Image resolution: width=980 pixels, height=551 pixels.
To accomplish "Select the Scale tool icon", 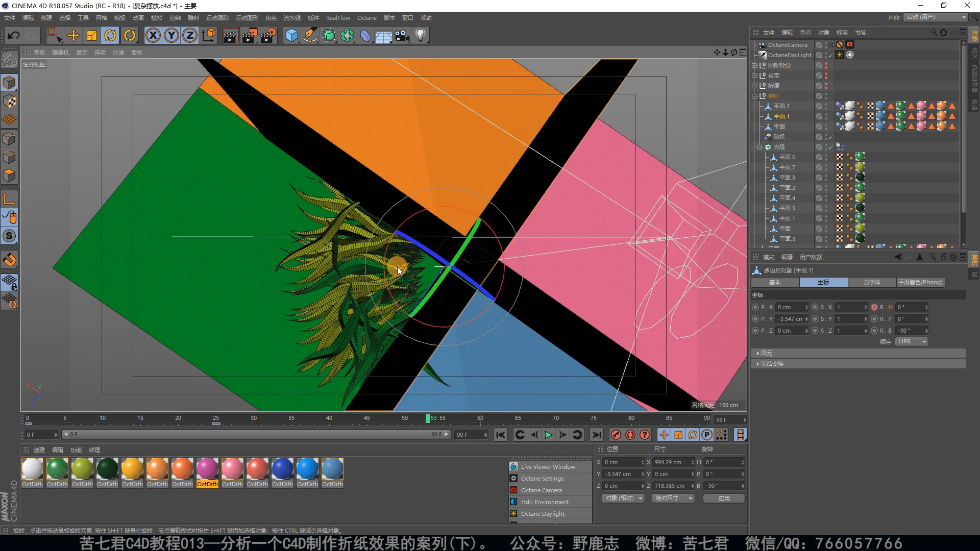I will pos(92,35).
